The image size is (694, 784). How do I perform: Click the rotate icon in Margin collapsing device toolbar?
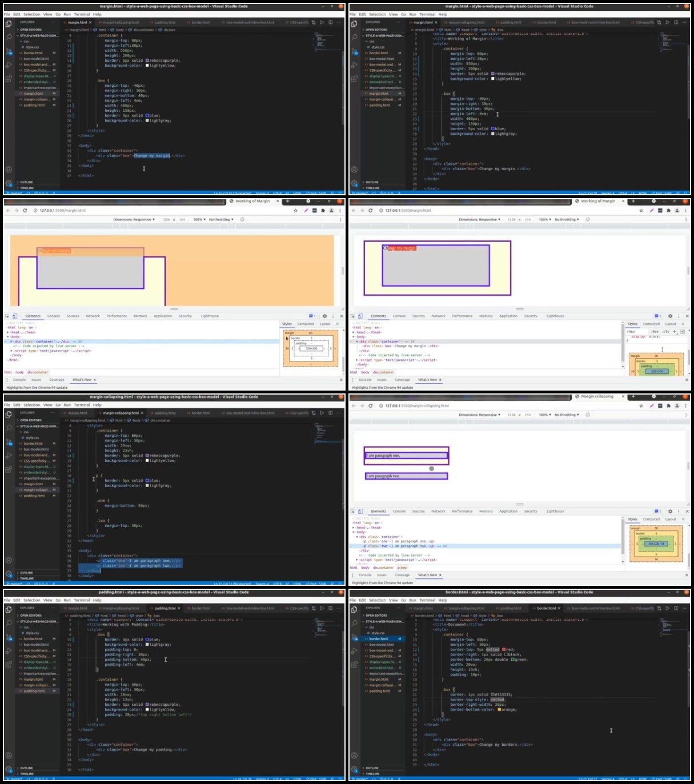[x=588, y=415]
